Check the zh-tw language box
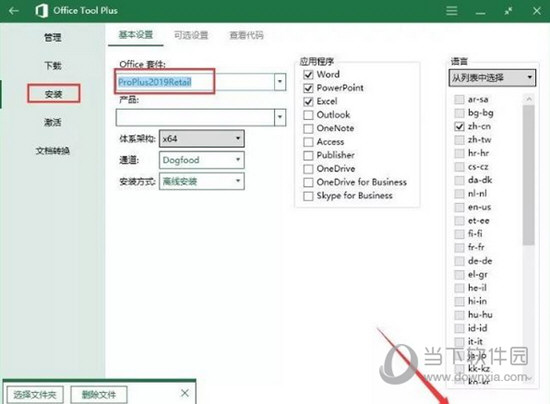 click(459, 140)
